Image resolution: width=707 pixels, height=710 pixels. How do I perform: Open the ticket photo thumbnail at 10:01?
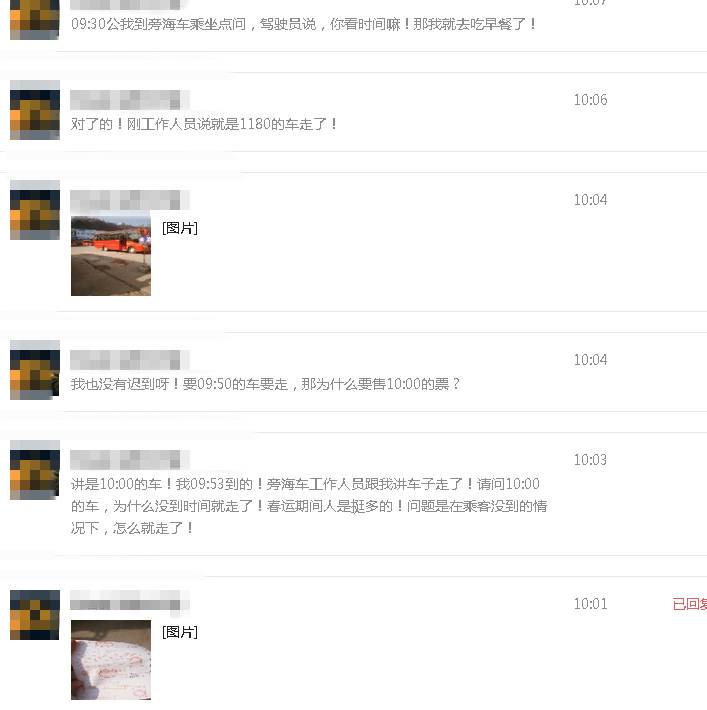111,660
